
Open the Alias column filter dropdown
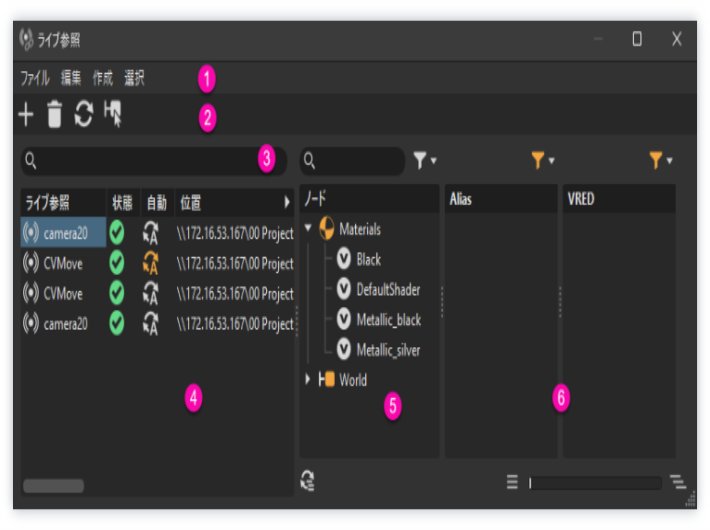(x=542, y=160)
